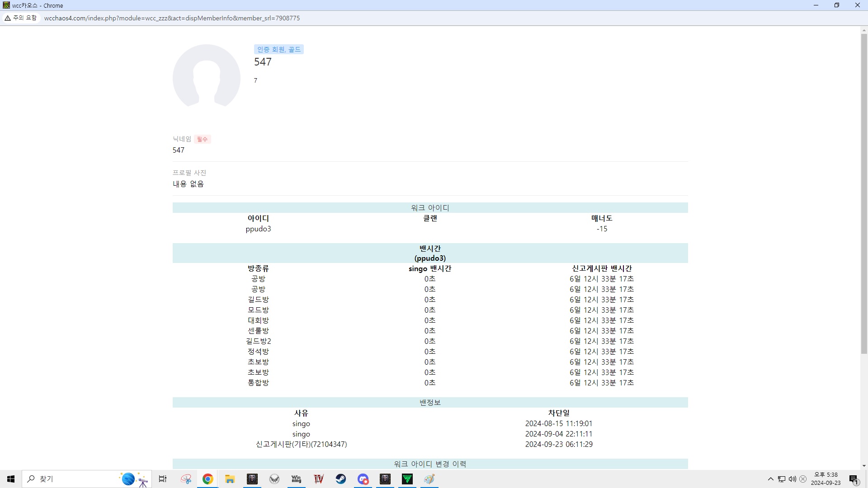Switch to Google Chrome on the taskbar
Image resolution: width=868 pixels, height=488 pixels.
pos(208,479)
